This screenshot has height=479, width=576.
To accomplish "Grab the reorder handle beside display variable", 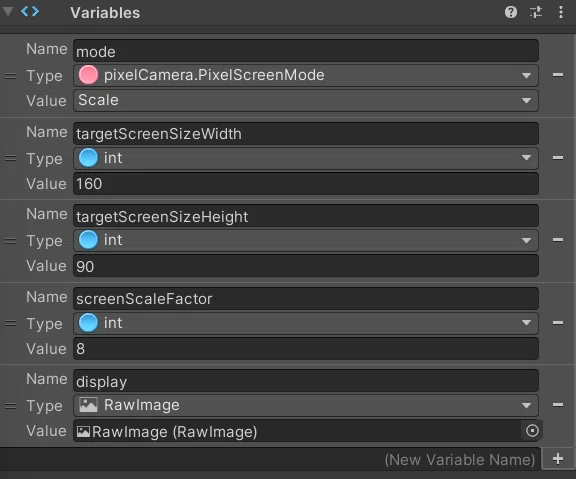I will (x=10, y=406).
